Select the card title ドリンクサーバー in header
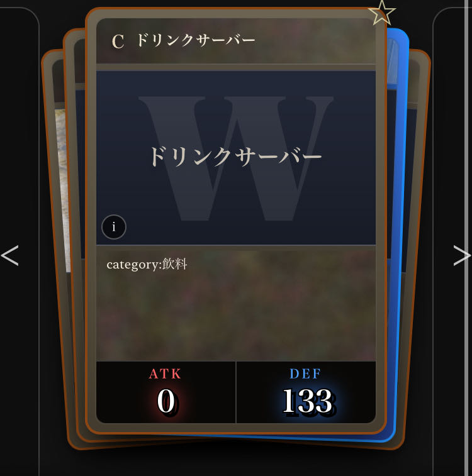This screenshot has height=476, width=472. [196, 40]
